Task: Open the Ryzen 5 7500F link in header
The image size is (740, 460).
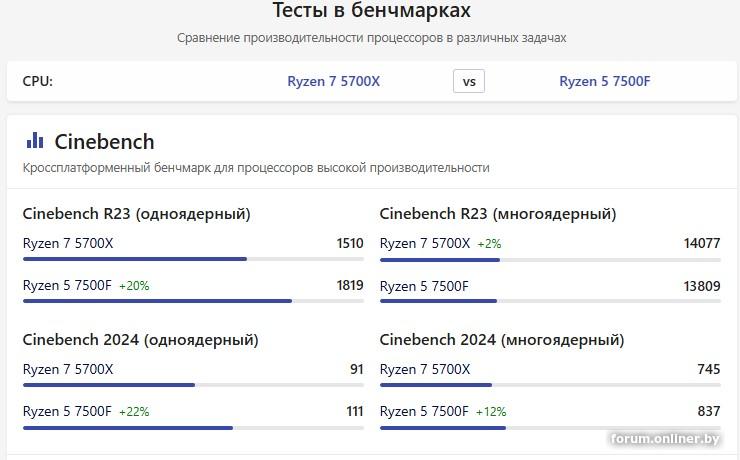Action: pos(604,81)
